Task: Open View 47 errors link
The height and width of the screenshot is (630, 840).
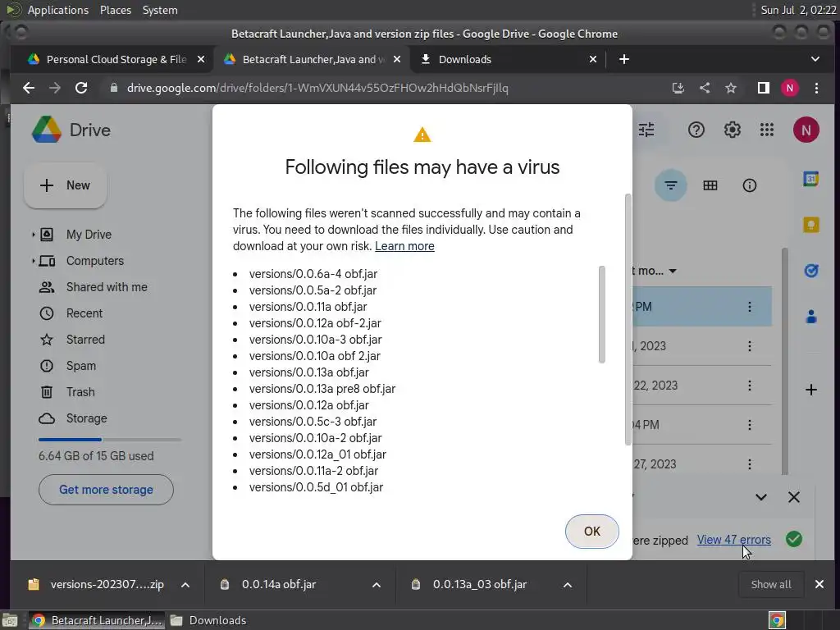Action: [x=734, y=540]
